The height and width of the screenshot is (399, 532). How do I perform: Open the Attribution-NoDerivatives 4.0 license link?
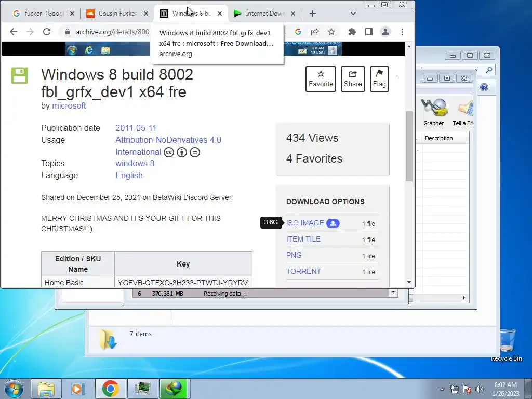coord(168,140)
